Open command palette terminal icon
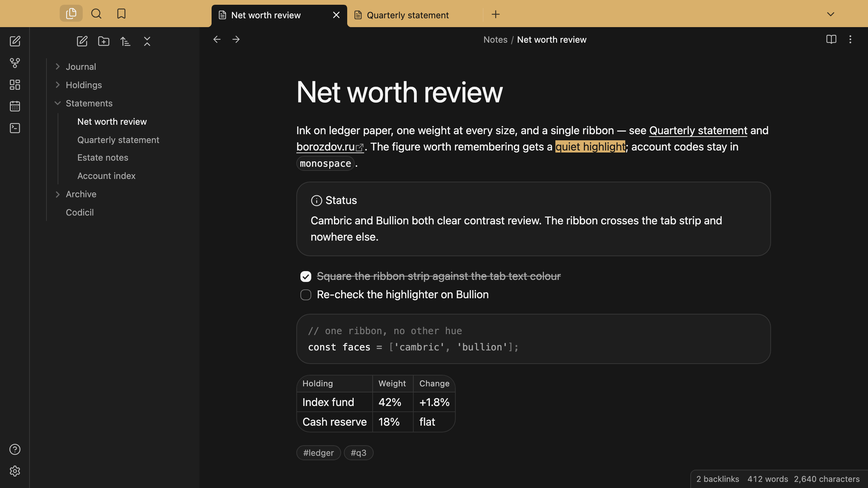The image size is (868, 488). click(x=15, y=128)
